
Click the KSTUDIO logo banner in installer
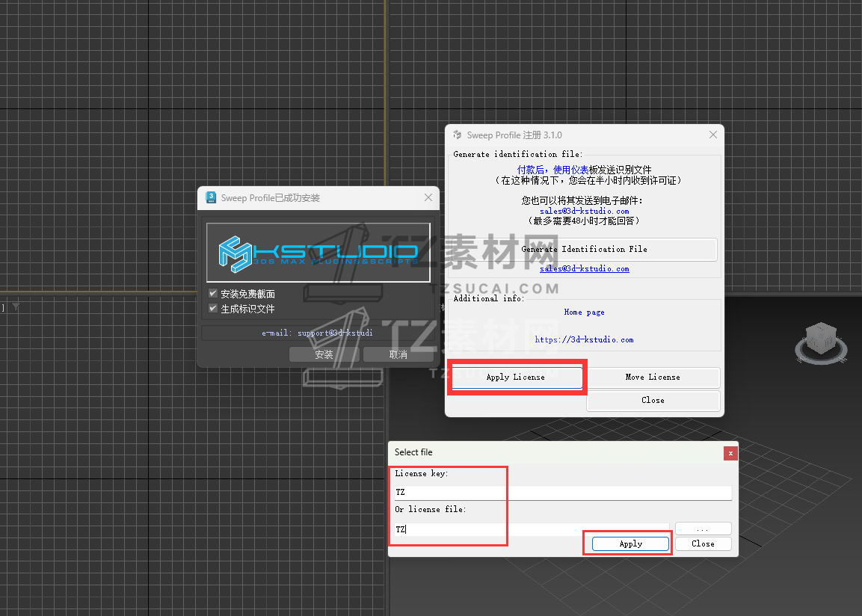[x=318, y=252]
